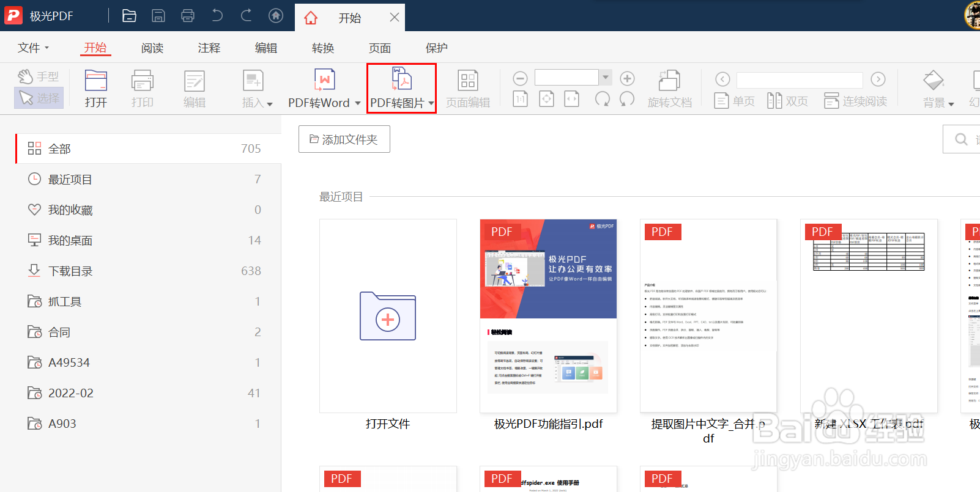Switch to 页面 ribbon tab

pos(380,48)
